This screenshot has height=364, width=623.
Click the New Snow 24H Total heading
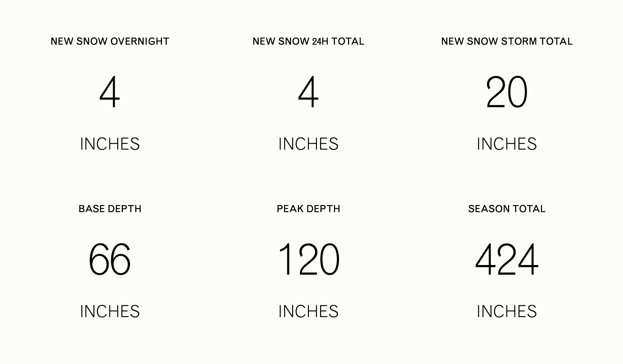click(309, 41)
